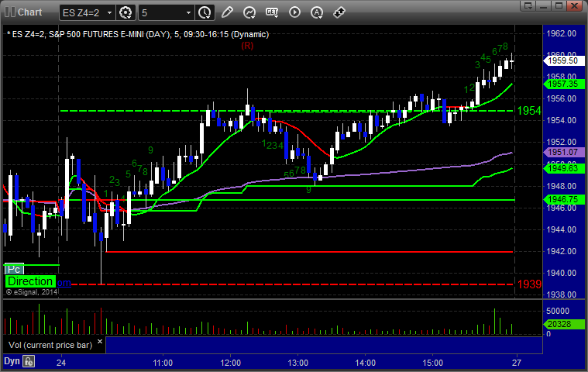588x372 pixels.
Task: Click the 1946.75 green price tag
Action: 564,199
